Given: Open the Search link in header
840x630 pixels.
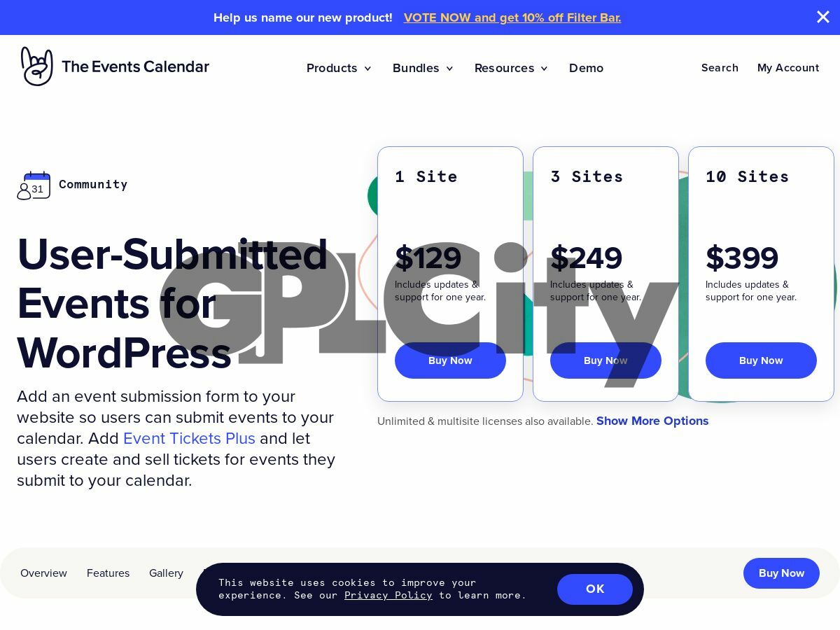Looking at the screenshot, I should (720, 68).
